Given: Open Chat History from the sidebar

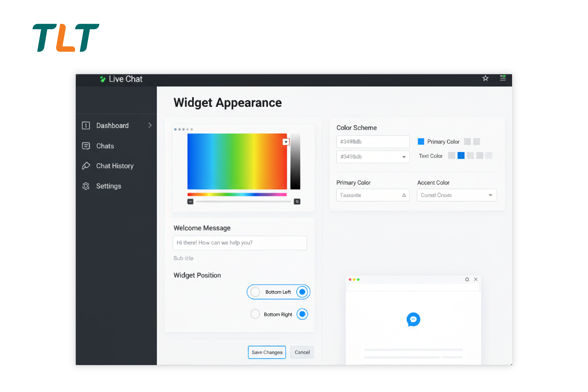Looking at the screenshot, I should click(x=115, y=166).
